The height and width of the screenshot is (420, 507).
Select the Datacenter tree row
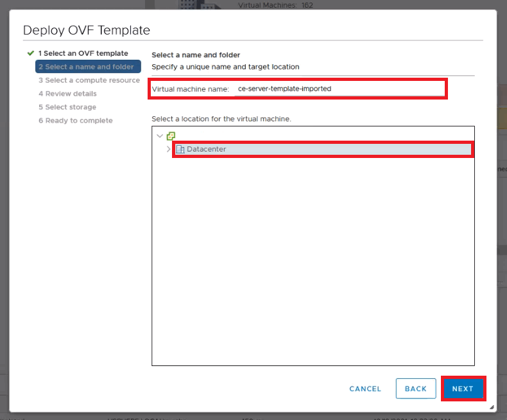point(322,149)
